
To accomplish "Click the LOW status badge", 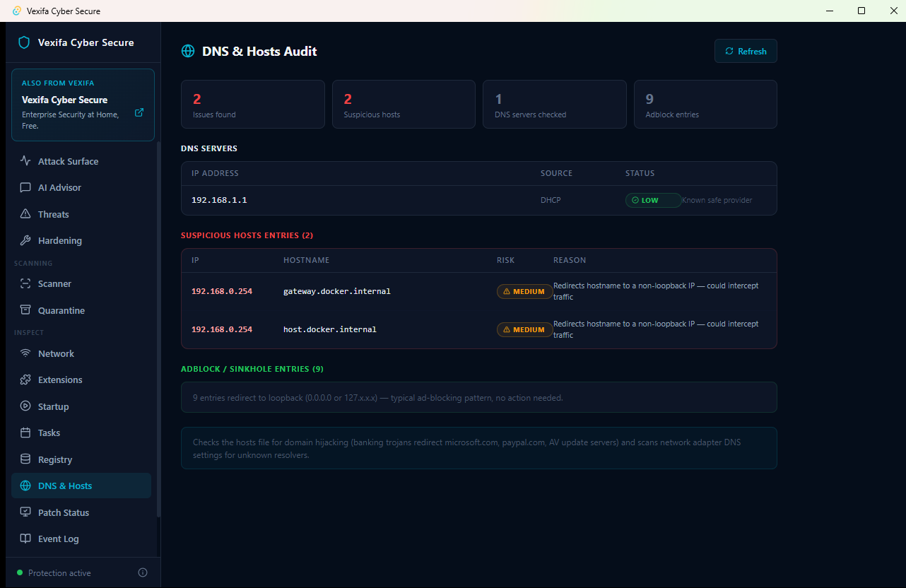I will coord(653,200).
